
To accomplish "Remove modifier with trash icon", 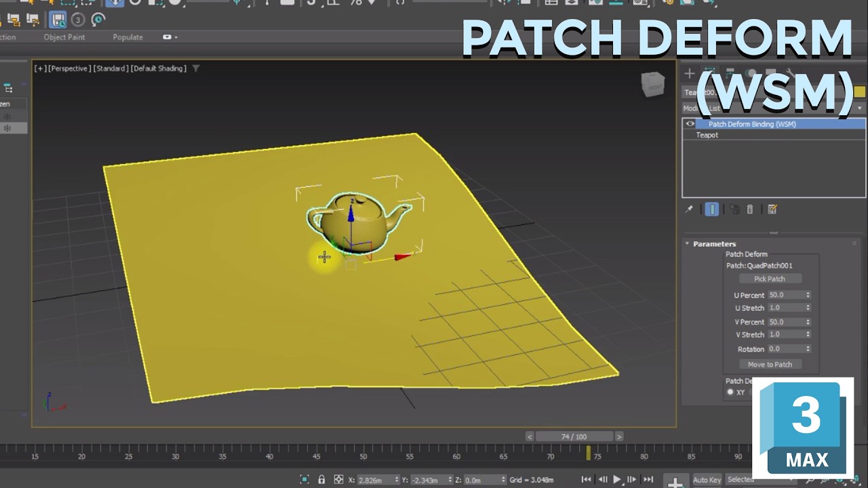I will pyautogui.click(x=750, y=209).
